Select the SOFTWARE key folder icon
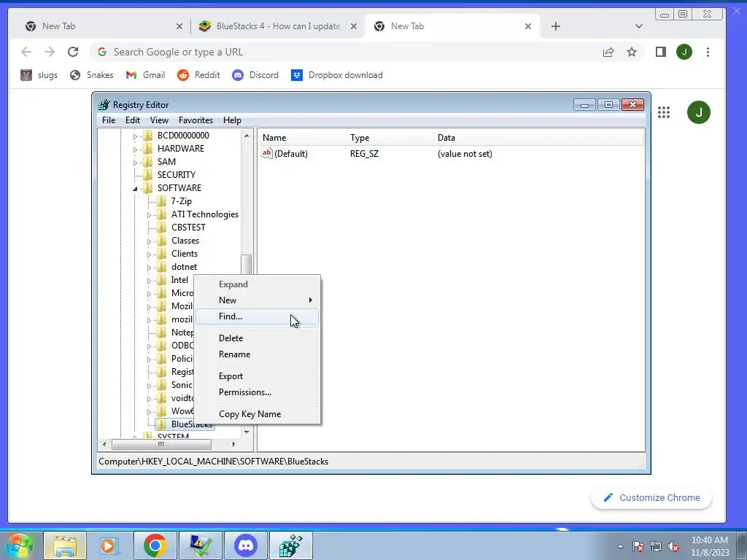Image resolution: width=747 pixels, height=560 pixels. click(148, 188)
